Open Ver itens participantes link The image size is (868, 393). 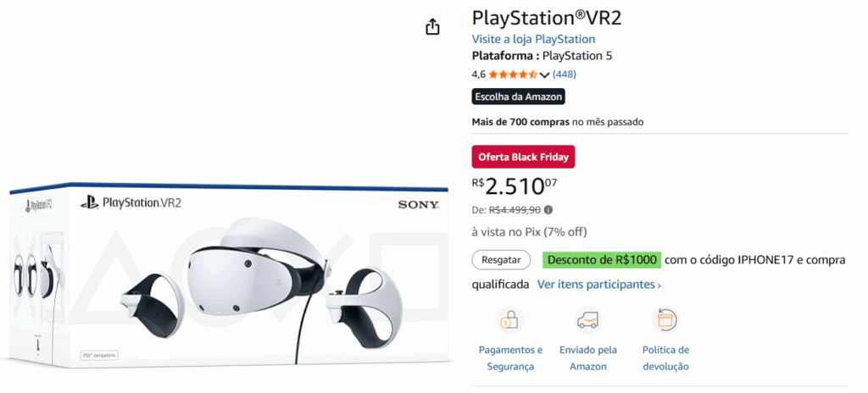tap(599, 285)
